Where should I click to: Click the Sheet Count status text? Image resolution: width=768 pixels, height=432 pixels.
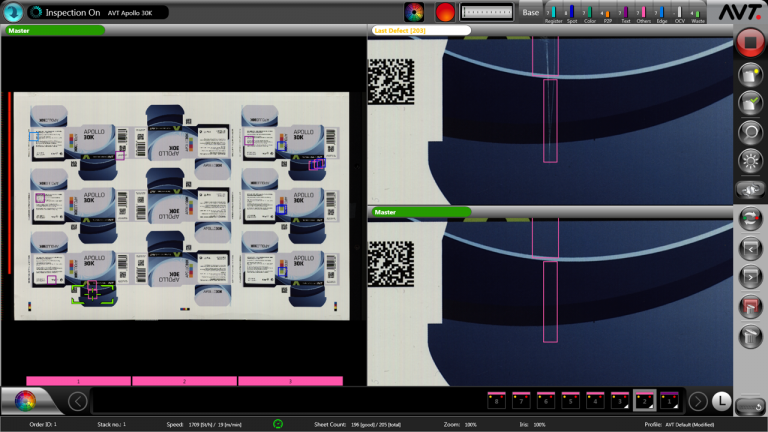[x=357, y=424]
